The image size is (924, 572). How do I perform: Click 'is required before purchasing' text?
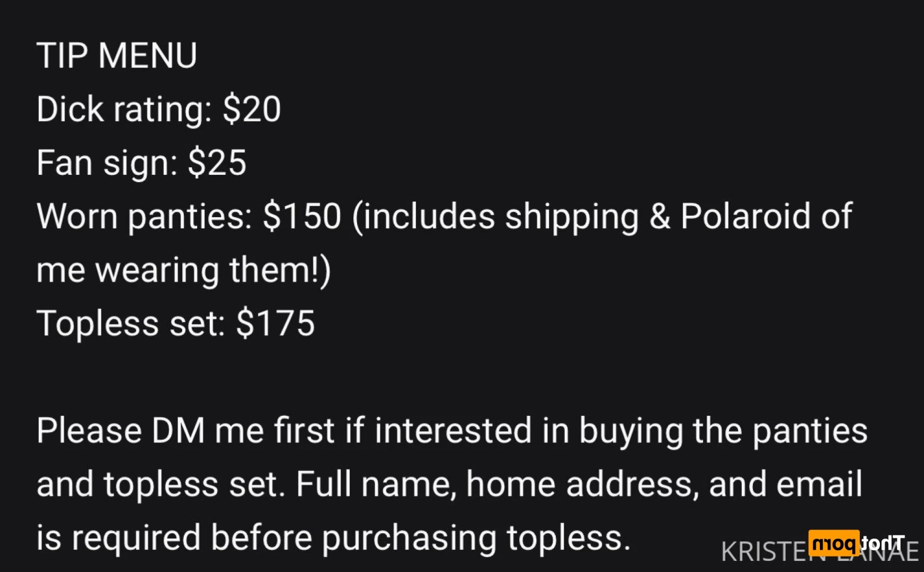pyautogui.click(x=266, y=538)
